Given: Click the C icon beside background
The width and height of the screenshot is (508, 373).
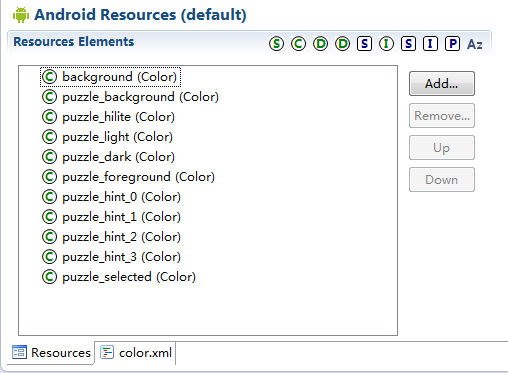Looking at the screenshot, I should [49, 77].
